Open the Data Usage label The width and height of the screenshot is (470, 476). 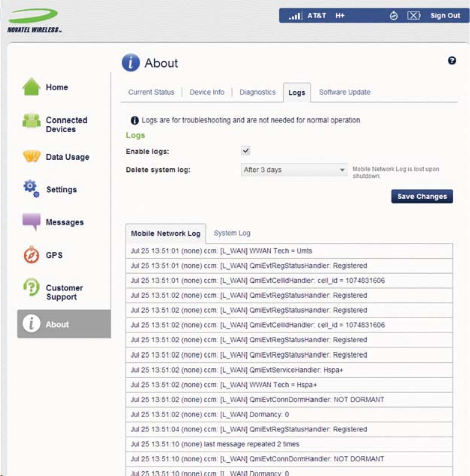[67, 157]
